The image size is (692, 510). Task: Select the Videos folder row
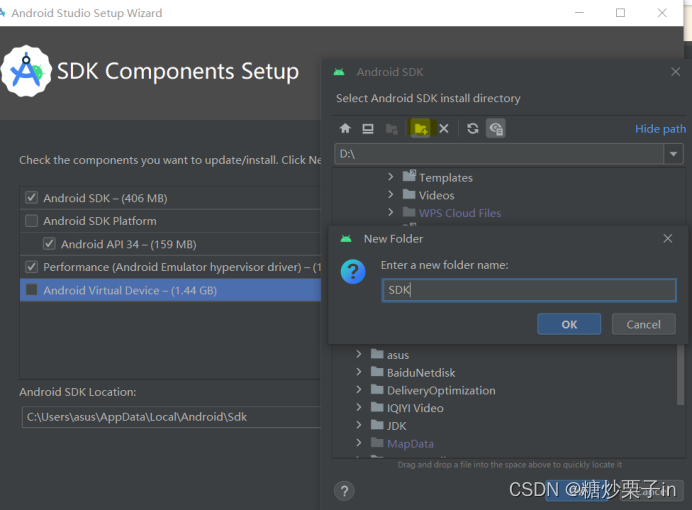[436, 195]
